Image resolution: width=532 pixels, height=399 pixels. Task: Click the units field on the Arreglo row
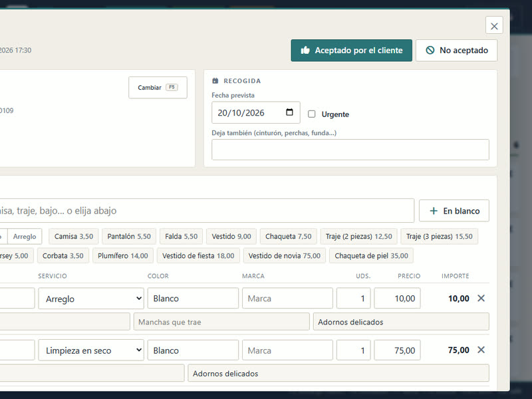point(354,298)
